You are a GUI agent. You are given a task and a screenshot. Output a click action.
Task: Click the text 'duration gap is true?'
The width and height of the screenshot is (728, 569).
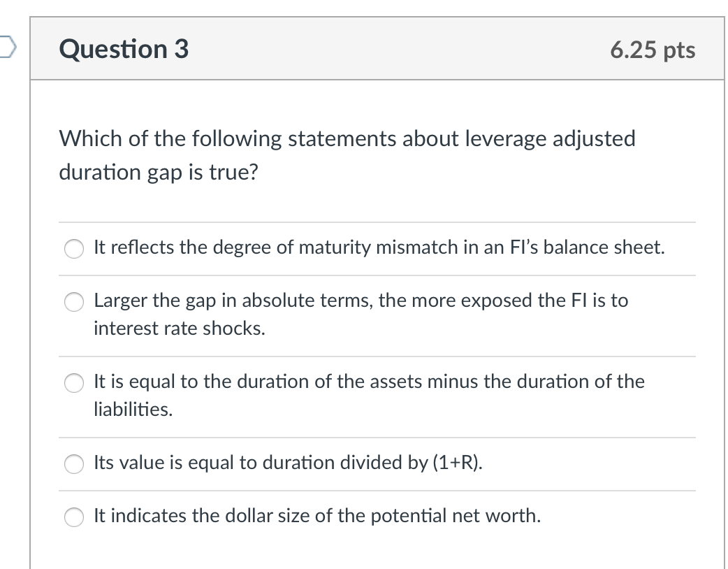click(159, 172)
